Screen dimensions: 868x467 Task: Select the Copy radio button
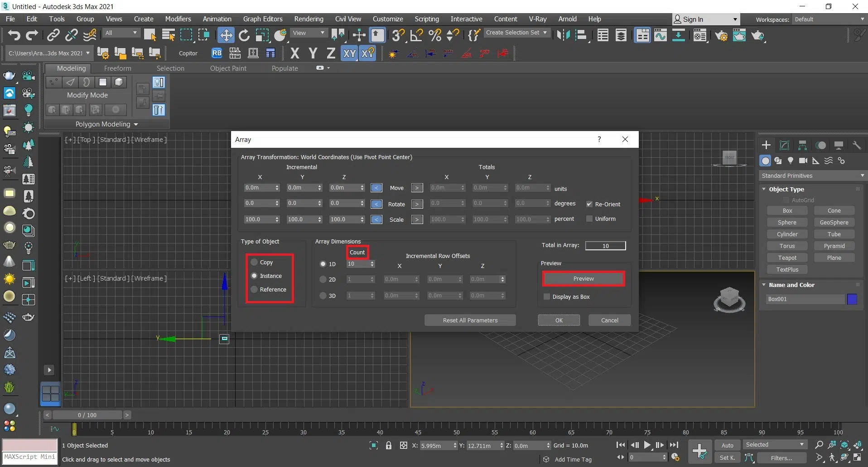(x=255, y=263)
